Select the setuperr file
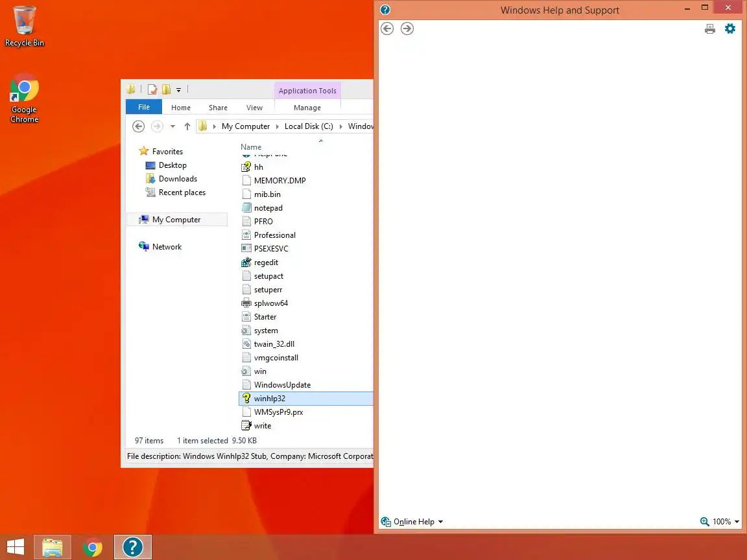Image resolution: width=747 pixels, height=560 pixels. tap(268, 290)
